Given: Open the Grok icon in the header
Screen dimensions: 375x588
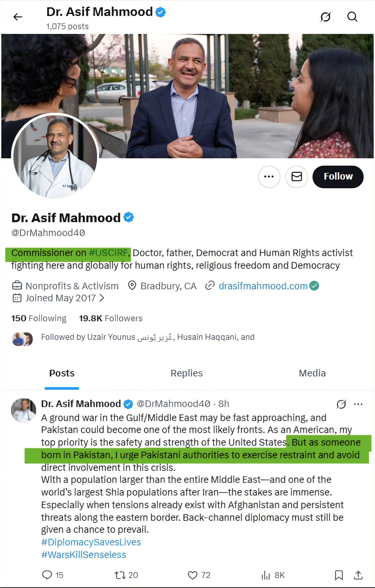Looking at the screenshot, I should pyautogui.click(x=325, y=17).
